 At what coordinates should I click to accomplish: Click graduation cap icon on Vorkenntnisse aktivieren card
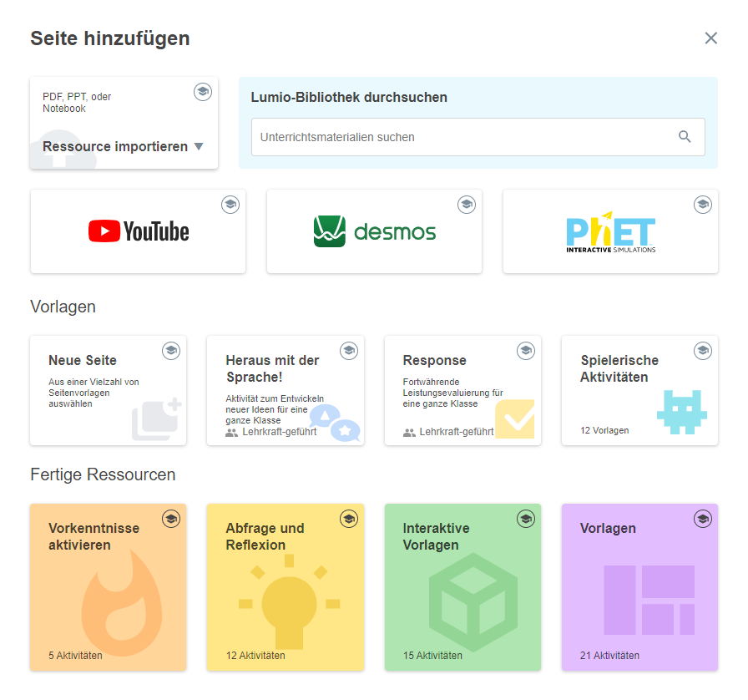tap(171, 519)
